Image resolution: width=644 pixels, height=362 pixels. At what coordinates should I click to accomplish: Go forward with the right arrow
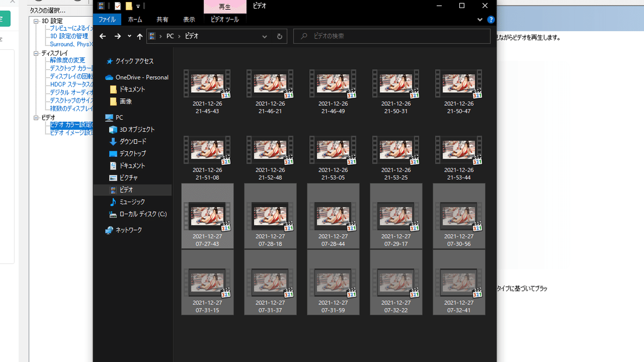pyautogui.click(x=118, y=36)
